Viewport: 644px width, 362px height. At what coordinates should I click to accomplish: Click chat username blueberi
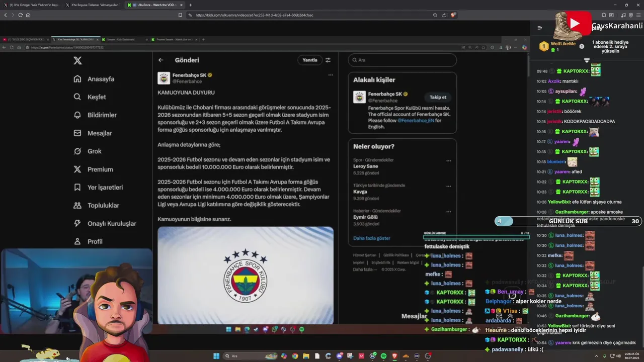(556, 162)
